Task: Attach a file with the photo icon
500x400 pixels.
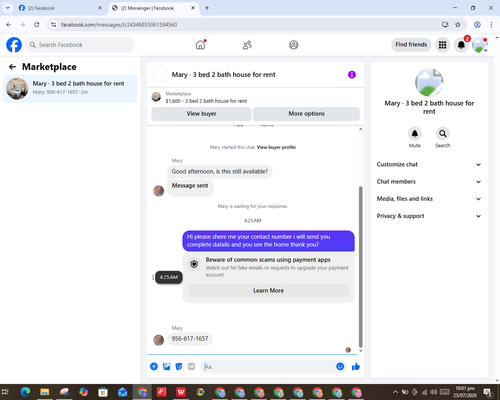Action: click(166, 367)
